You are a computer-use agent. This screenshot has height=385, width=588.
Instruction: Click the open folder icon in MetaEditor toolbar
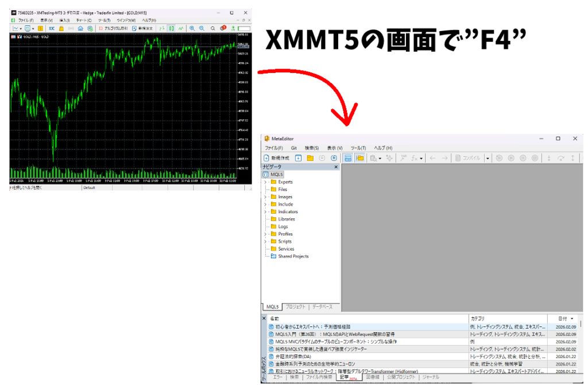(310, 158)
